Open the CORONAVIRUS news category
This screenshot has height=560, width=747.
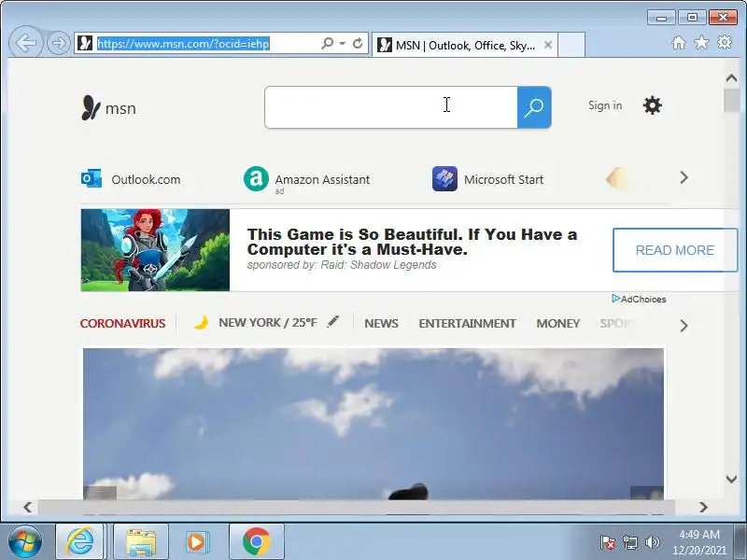[122, 323]
